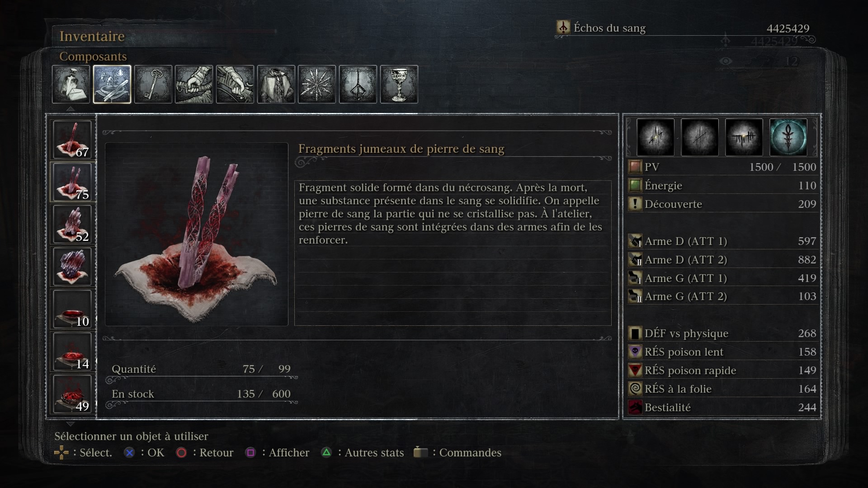Click the Retour circle button prompt
868x488 pixels.
(205, 452)
